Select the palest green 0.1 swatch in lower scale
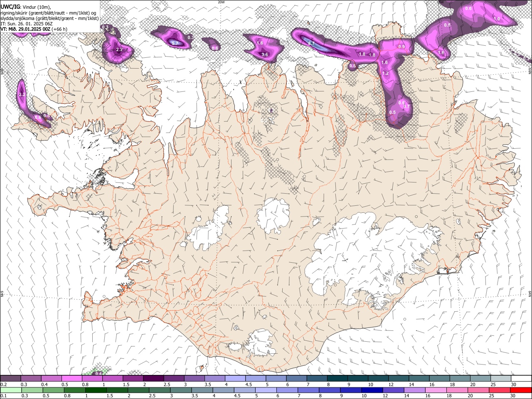The image size is (532, 399). (x=10, y=390)
